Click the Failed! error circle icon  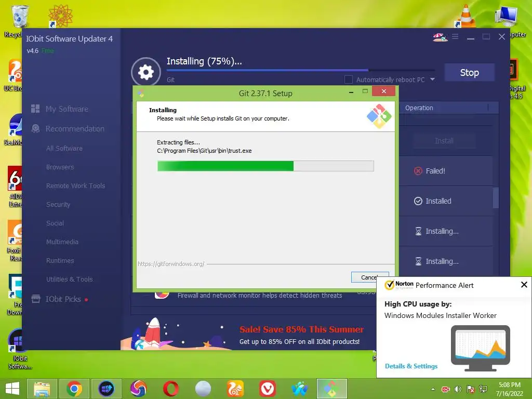click(x=418, y=171)
